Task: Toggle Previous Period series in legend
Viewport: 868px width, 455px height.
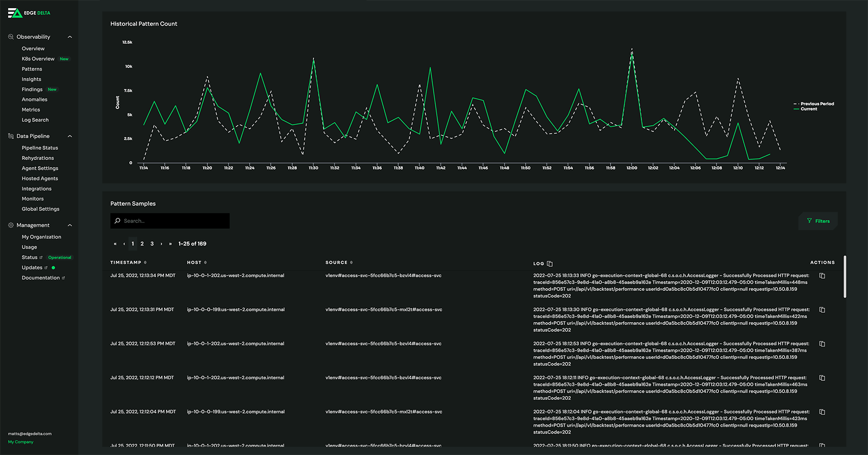Action: pos(814,104)
